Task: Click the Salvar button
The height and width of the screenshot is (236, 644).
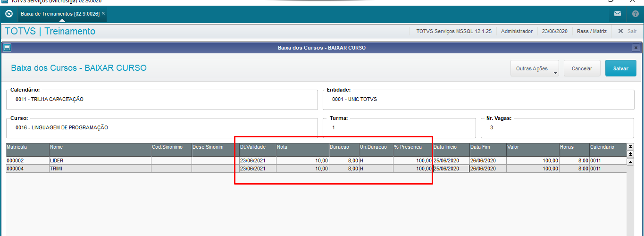Action: [x=620, y=68]
